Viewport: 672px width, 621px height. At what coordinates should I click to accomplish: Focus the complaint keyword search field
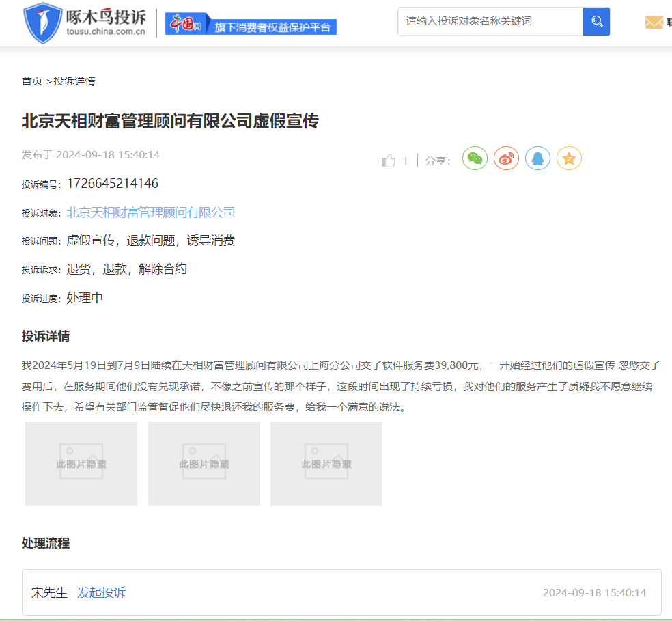490,21
